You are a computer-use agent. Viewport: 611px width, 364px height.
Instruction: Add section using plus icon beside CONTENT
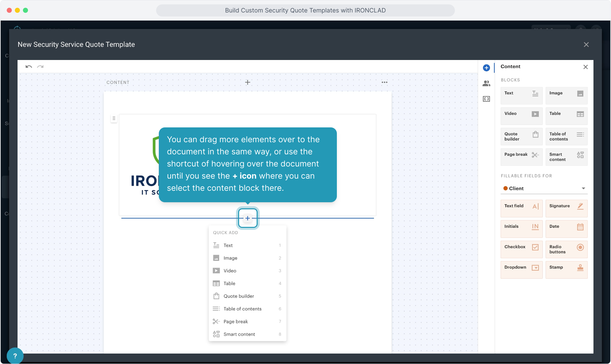[x=248, y=82]
